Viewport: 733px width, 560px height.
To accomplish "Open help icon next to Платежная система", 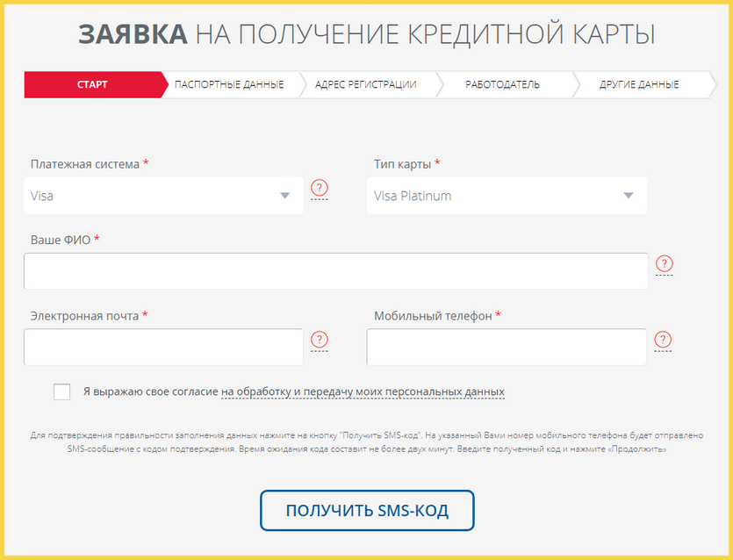I will [320, 188].
